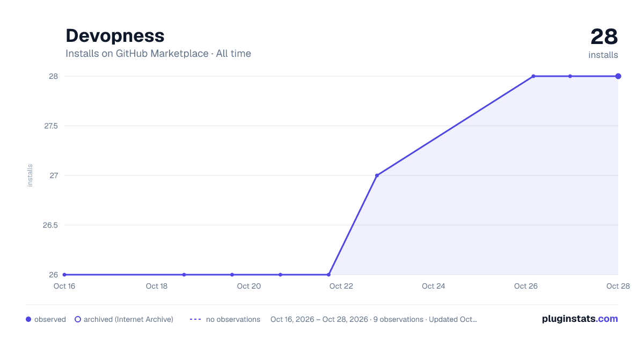Click the y-axis label 28
Image resolution: width=644 pixels, height=338 pixels.
(x=53, y=76)
